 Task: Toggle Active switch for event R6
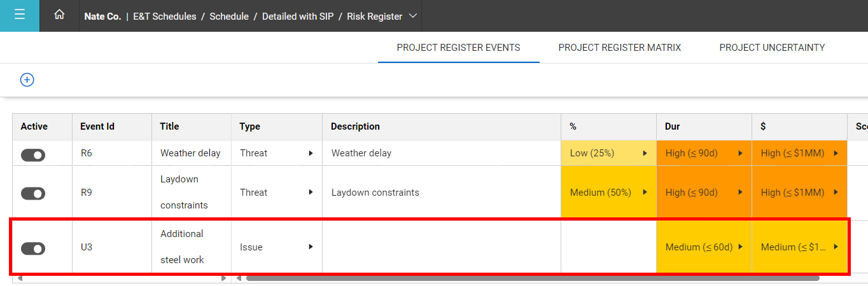coord(33,155)
